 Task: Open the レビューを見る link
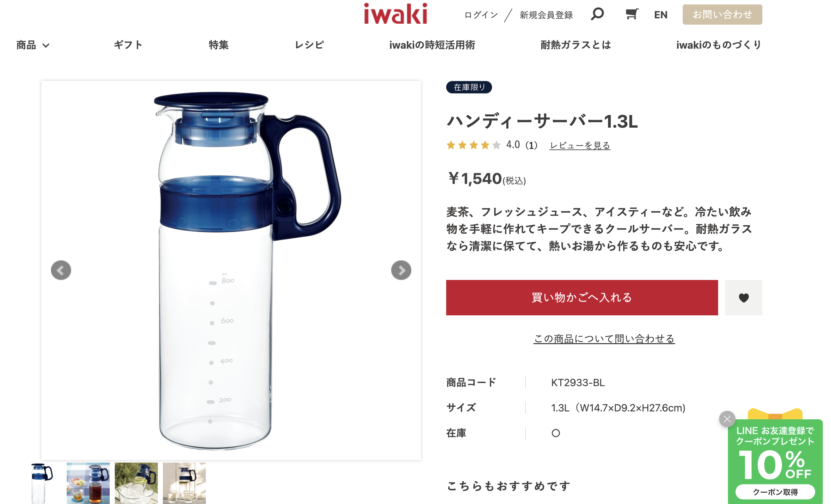(580, 145)
